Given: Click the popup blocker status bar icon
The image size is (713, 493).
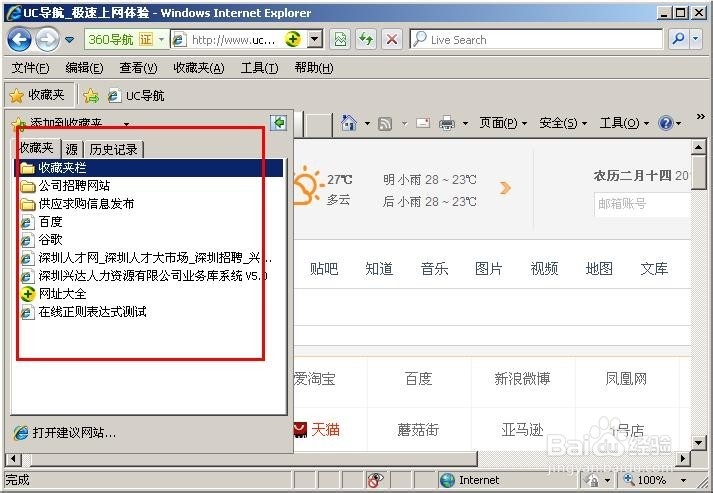Looking at the screenshot, I should [x=375, y=480].
